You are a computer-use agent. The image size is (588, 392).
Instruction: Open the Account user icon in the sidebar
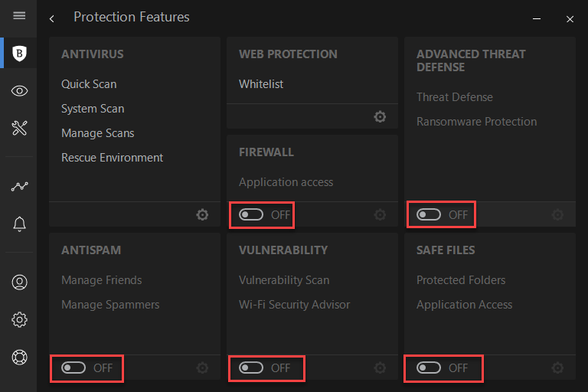click(x=19, y=282)
